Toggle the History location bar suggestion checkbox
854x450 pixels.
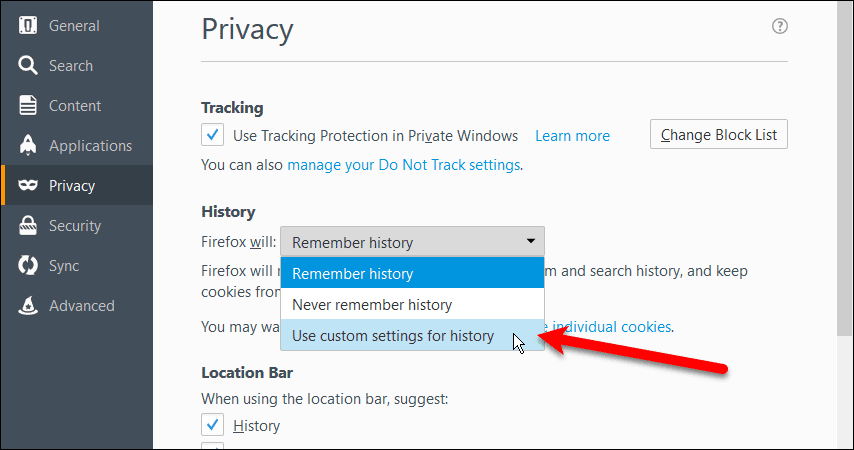tap(212, 425)
